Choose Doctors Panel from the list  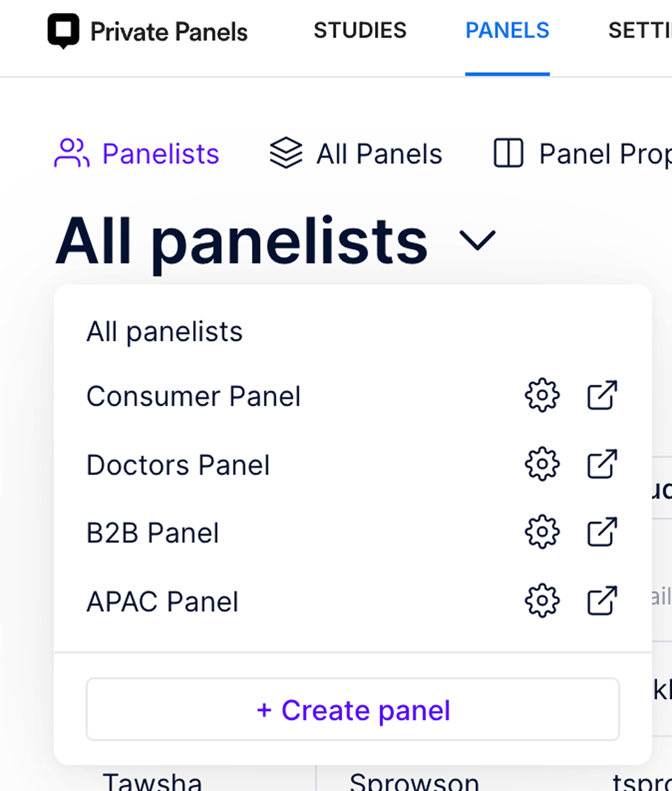tap(178, 465)
